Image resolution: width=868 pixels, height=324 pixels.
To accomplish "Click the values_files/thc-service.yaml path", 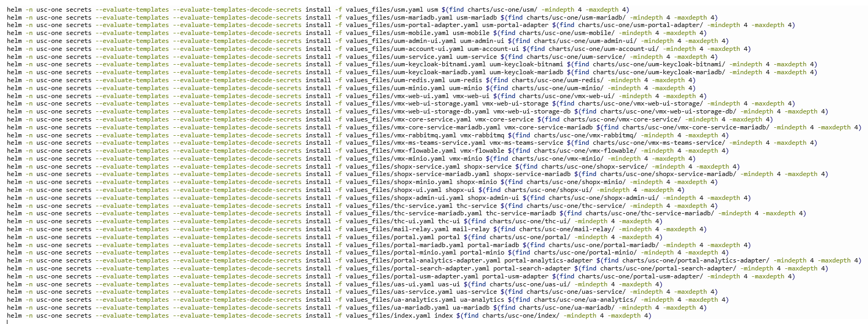I will coord(399,206).
